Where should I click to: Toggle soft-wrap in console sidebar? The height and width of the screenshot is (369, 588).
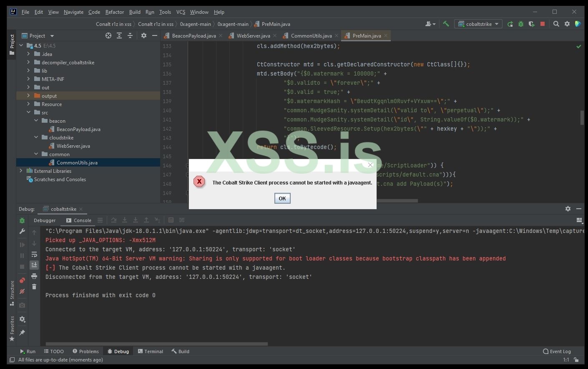tap(34, 254)
